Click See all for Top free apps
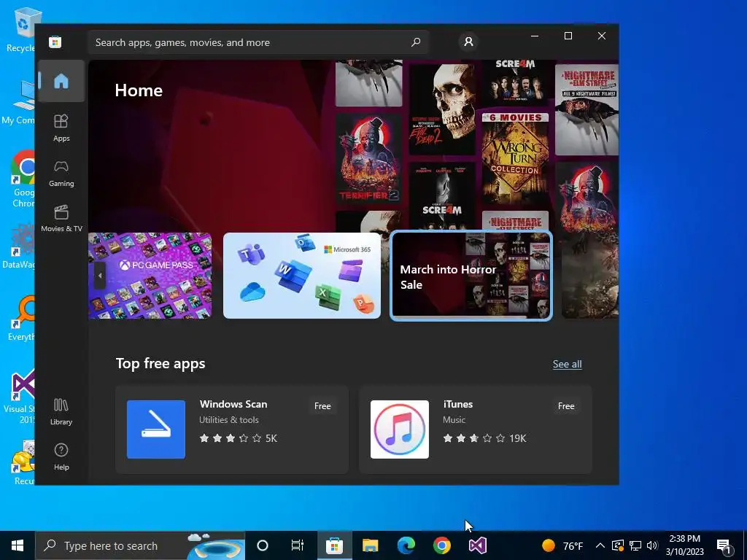Viewport: 747px width, 560px height. pos(567,365)
